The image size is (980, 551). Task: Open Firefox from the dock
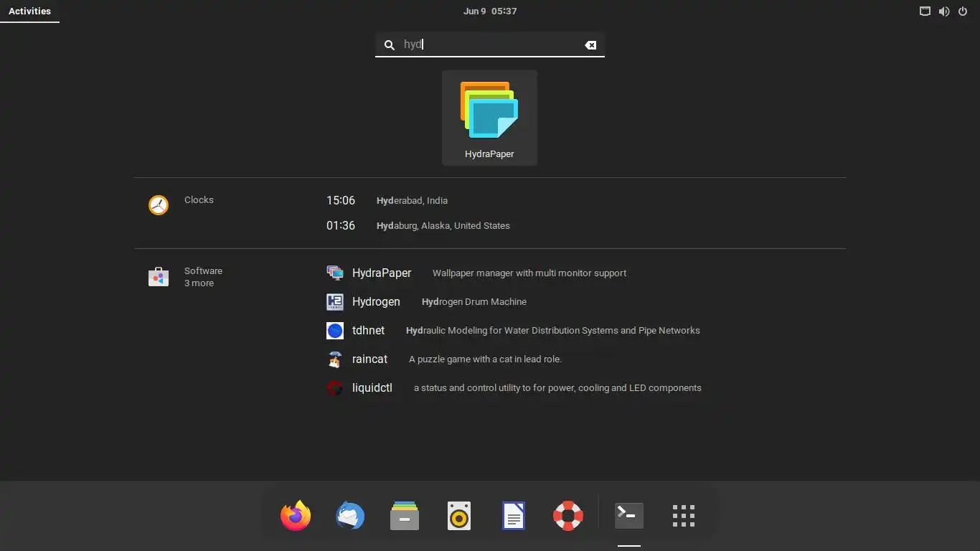click(296, 515)
